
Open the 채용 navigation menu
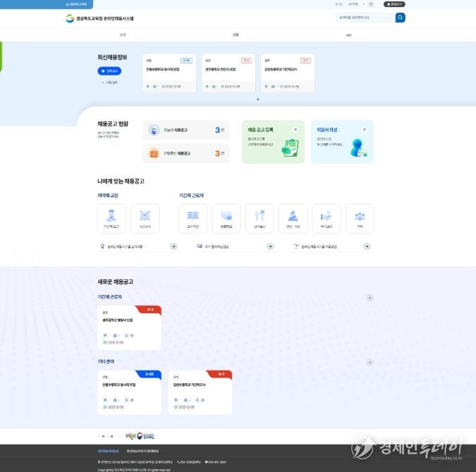(x=236, y=34)
